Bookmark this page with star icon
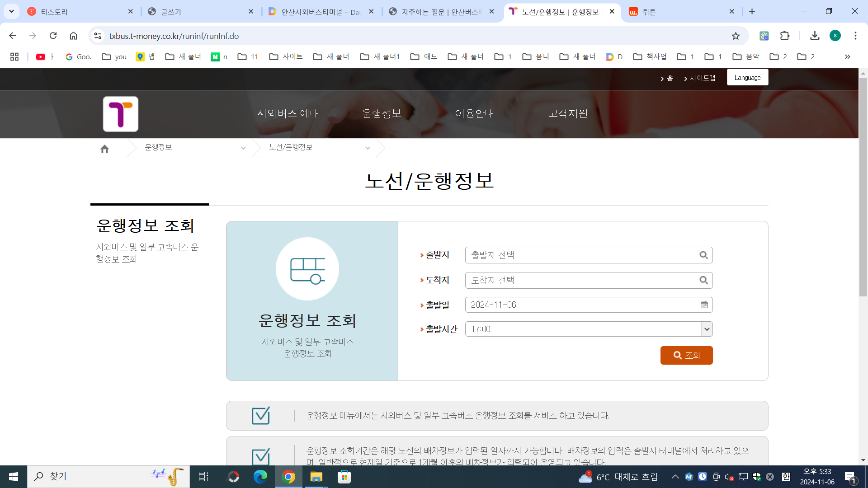The height and width of the screenshot is (488, 868). click(x=736, y=36)
